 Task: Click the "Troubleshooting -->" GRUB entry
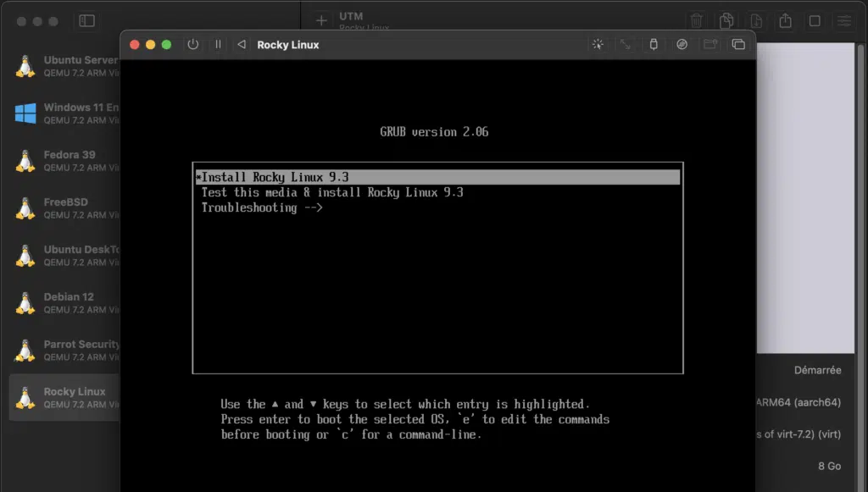[x=262, y=207]
